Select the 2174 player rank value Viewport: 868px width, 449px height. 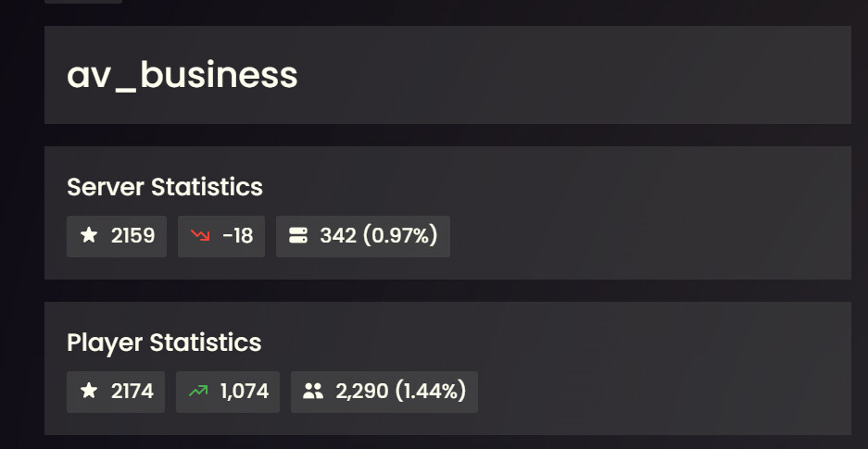click(132, 392)
